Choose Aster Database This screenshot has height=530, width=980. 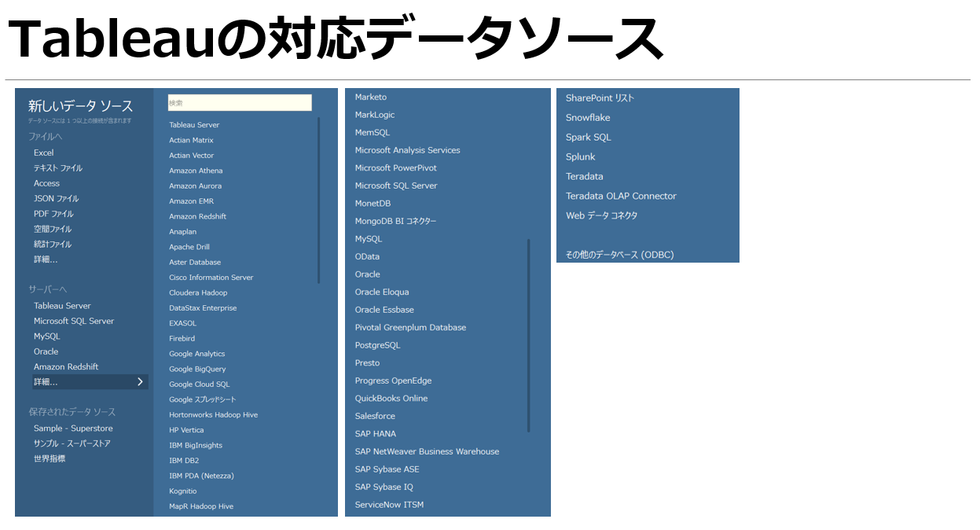point(195,262)
